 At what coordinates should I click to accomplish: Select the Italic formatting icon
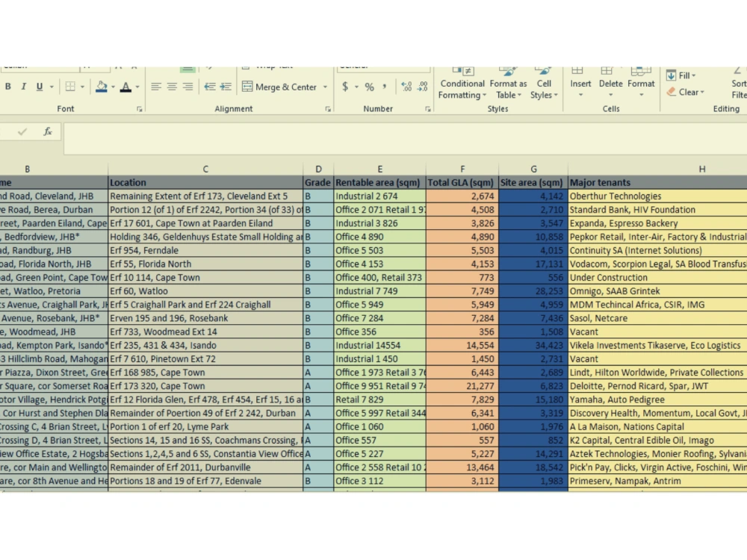click(x=24, y=86)
